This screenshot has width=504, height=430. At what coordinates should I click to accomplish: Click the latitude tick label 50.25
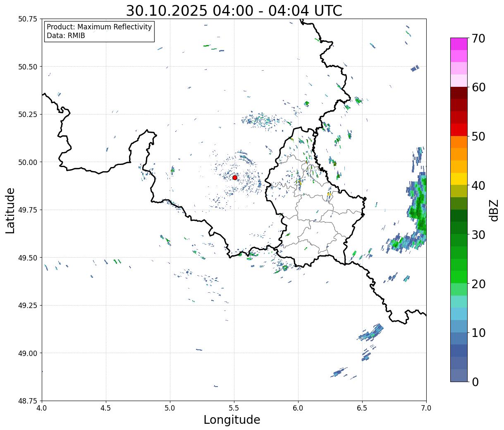(28, 115)
